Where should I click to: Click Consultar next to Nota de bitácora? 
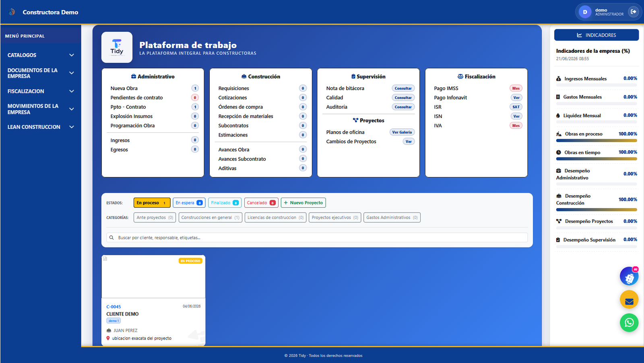403,88
